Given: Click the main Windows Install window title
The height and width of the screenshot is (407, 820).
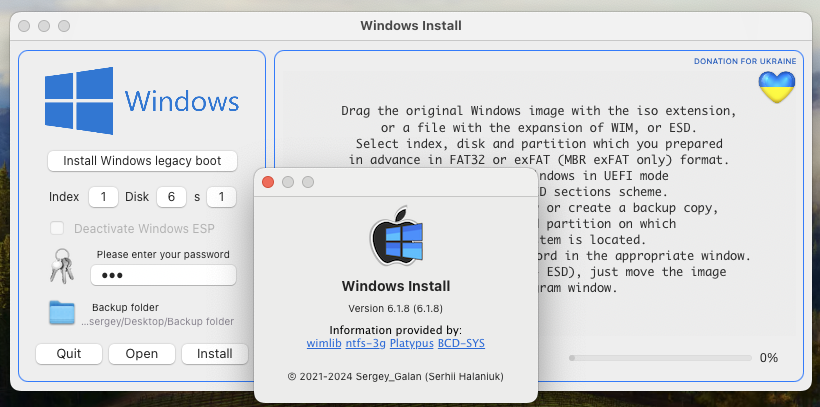Looking at the screenshot, I should pyautogui.click(x=411, y=26).
